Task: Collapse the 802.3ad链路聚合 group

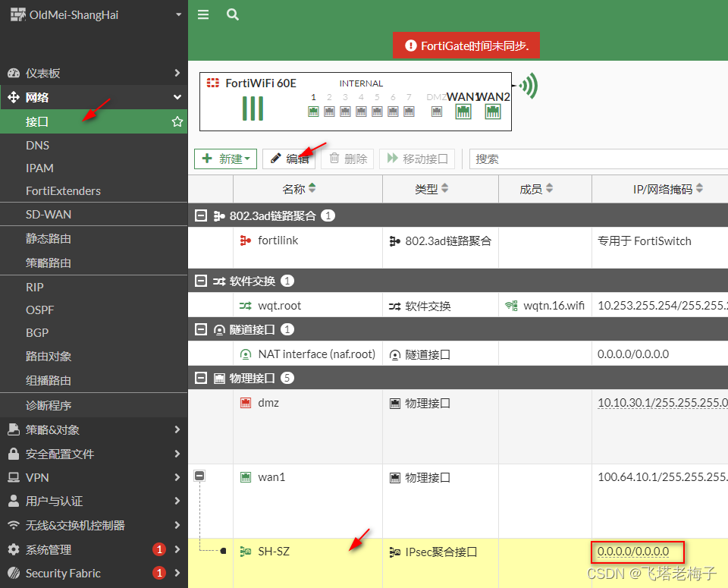Action: (200, 215)
